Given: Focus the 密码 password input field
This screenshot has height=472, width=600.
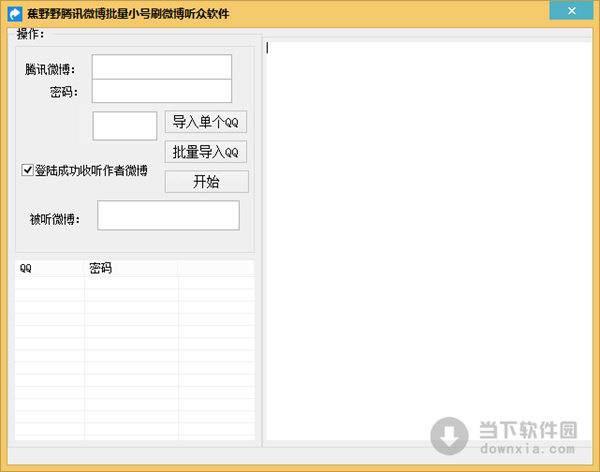Looking at the screenshot, I should 161,91.
